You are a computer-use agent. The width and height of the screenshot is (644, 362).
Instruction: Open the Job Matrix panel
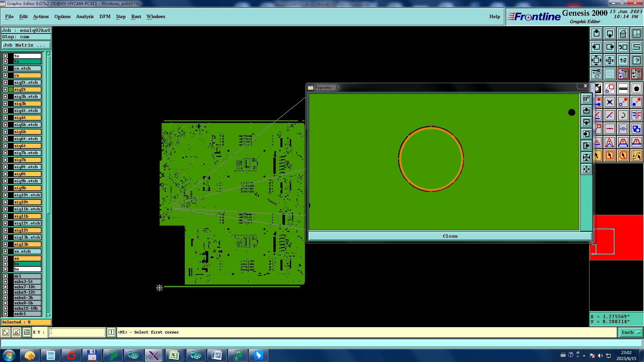(26, 45)
